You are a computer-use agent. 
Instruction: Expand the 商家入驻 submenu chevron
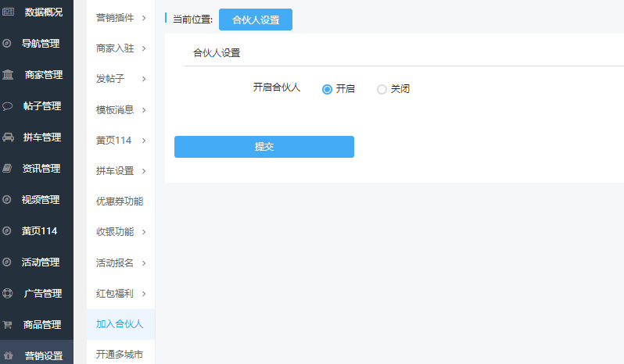coord(144,48)
